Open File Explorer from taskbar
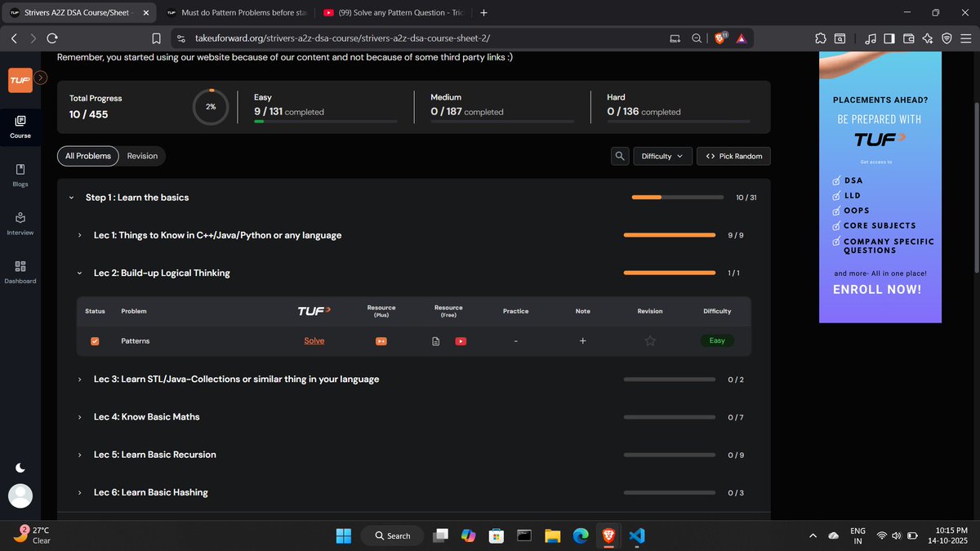Viewport: 980px width, 551px height. coord(552,535)
